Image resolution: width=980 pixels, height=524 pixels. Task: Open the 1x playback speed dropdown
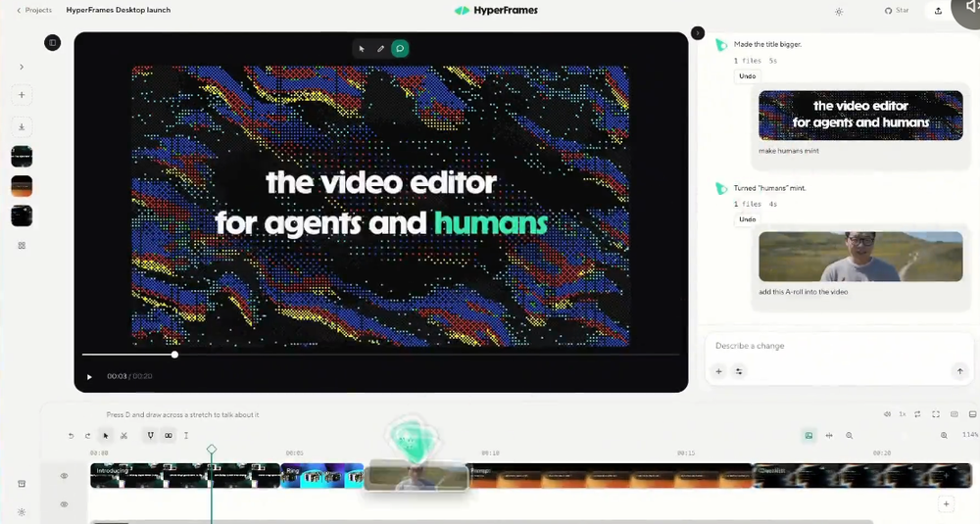pos(903,414)
